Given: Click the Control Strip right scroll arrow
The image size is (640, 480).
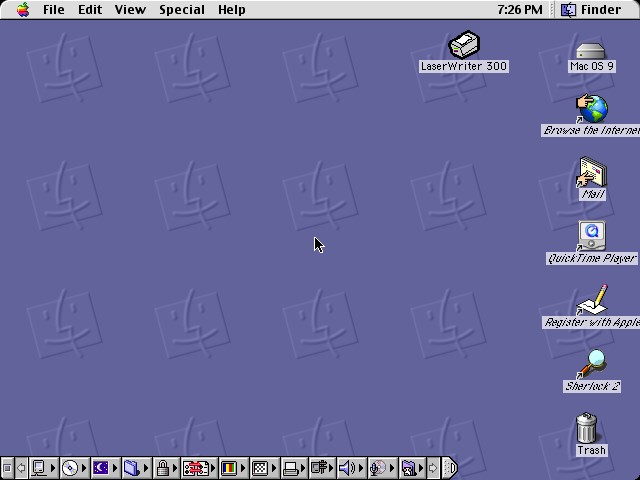Looking at the screenshot, I should pyautogui.click(x=433, y=468).
